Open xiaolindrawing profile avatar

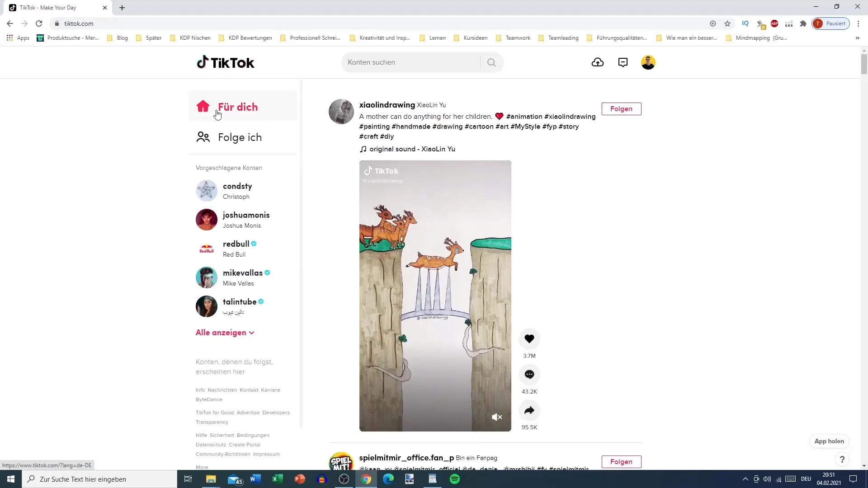coord(341,112)
